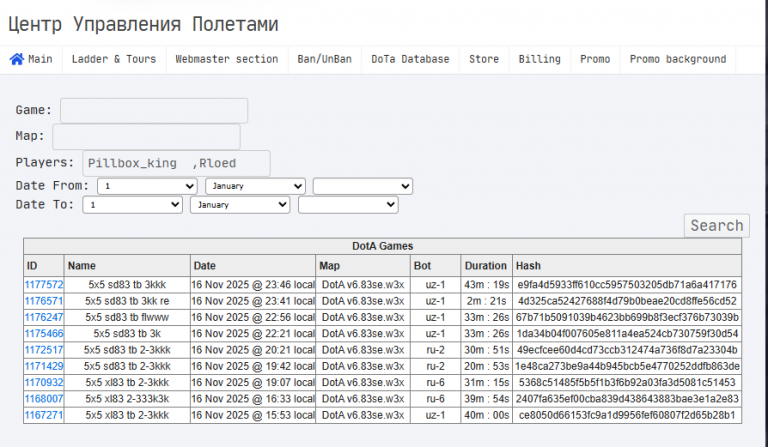Focus the Map input field
Image resolution: width=768 pixels, height=447 pixels.
[x=146, y=137]
